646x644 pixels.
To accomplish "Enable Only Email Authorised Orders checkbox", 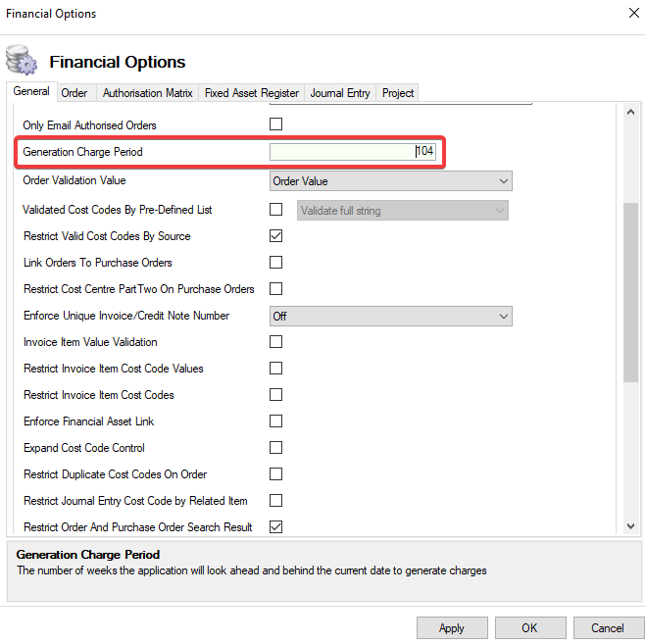I will pyautogui.click(x=275, y=124).
